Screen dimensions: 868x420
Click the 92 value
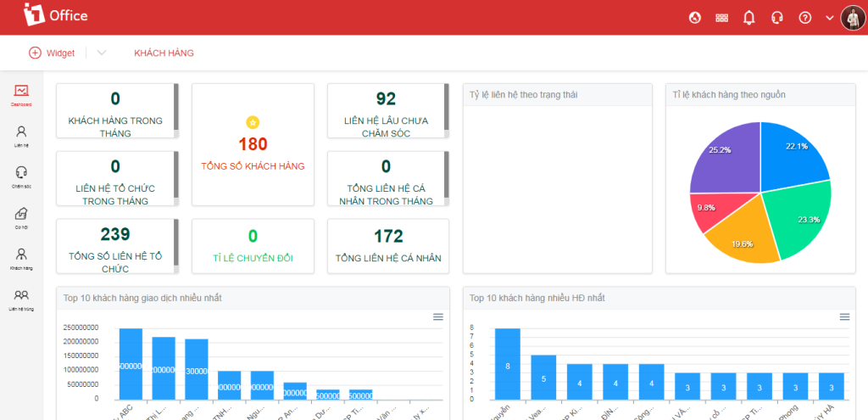(x=386, y=99)
